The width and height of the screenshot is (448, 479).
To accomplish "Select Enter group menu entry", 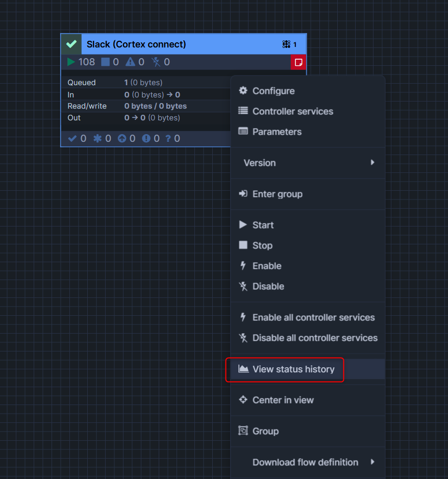I will (x=277, y=194).
